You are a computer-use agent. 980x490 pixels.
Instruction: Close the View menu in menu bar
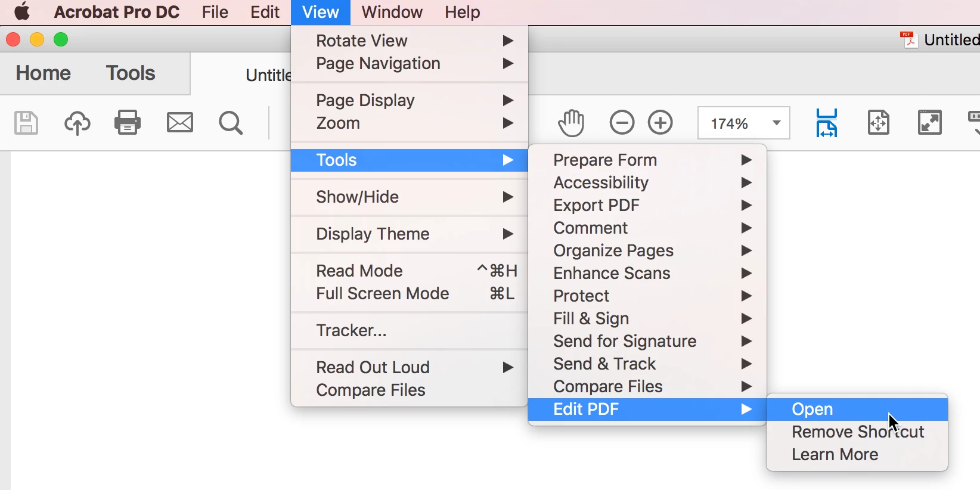pos(321,12)
